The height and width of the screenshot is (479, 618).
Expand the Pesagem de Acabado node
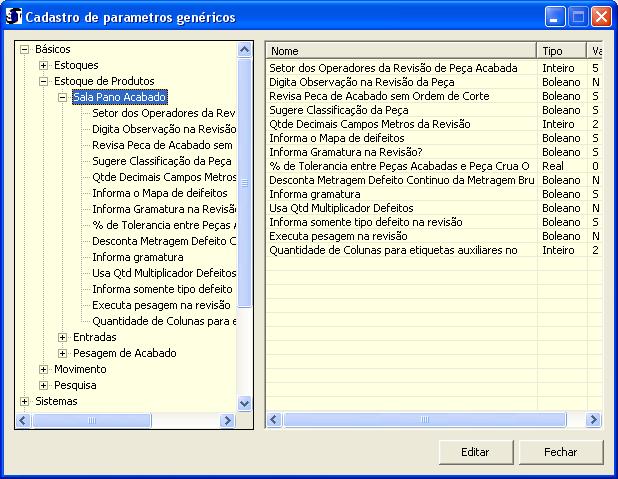(62, 353)
